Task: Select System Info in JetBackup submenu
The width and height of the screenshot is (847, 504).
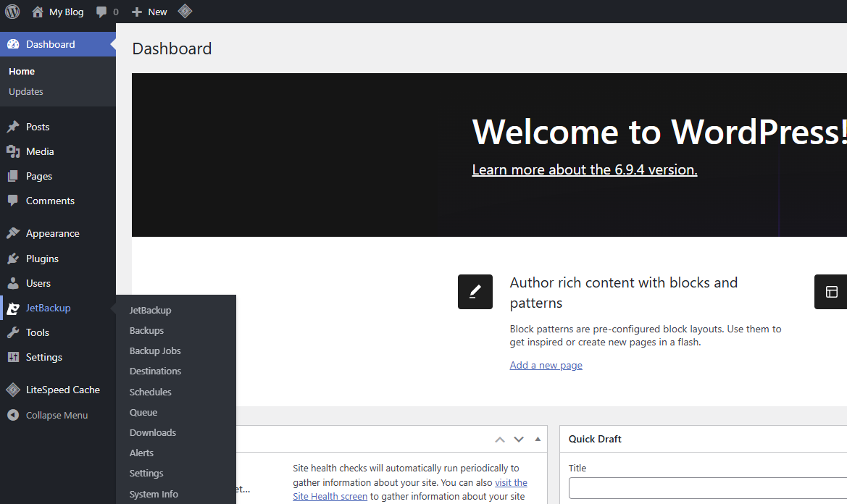Action: pos(154,494)
